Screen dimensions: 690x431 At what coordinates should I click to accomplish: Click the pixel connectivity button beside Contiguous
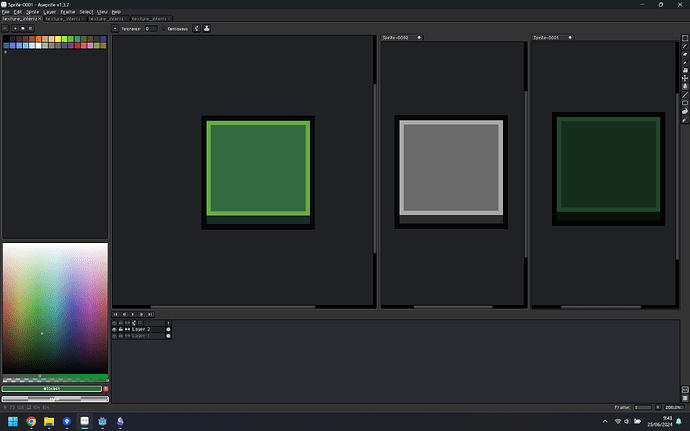coord(196,29)
